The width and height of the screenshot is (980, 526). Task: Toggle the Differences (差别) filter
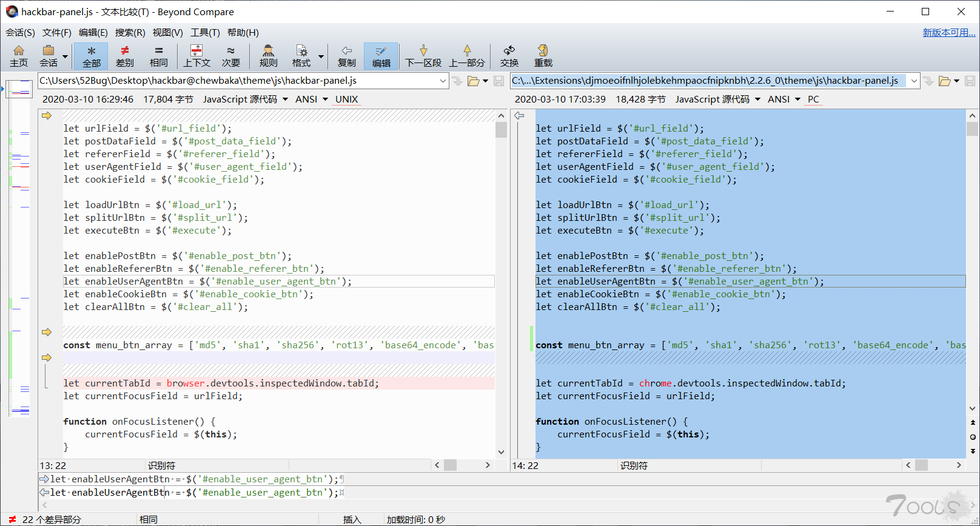pyautogui.click(x=125, y=56)
